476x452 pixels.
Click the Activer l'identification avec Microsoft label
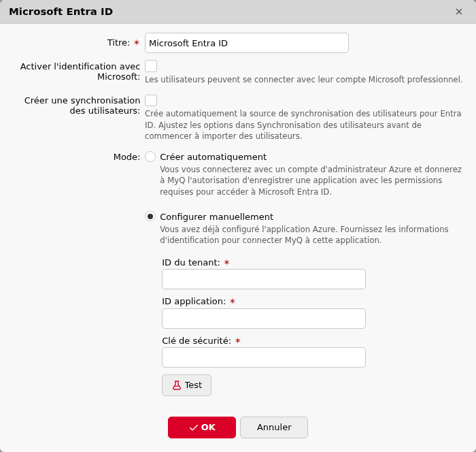(80, 71)
